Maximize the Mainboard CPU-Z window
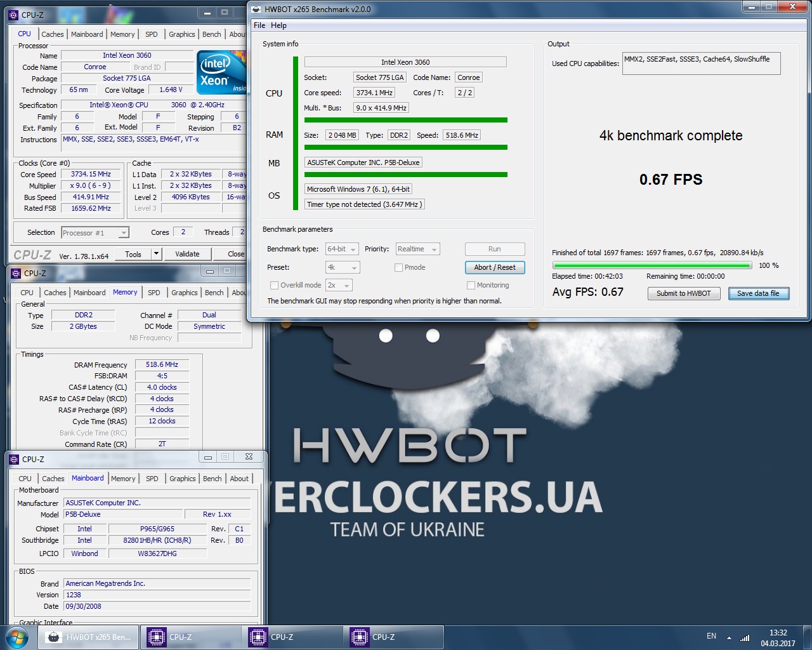Image resolution: width=812 pixels, height=650 pixels. pyautogui.click(x=225, y=456)
